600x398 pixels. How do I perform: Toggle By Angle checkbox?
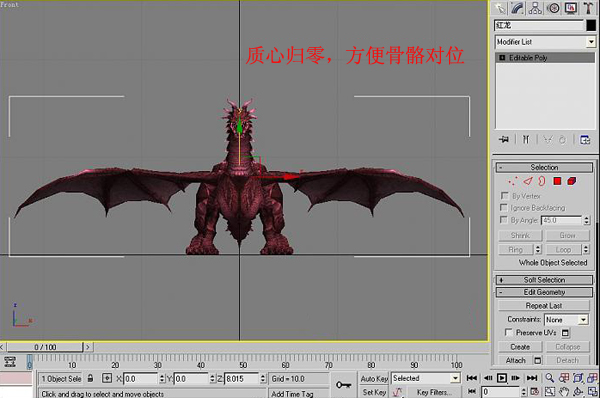(504, 220)
